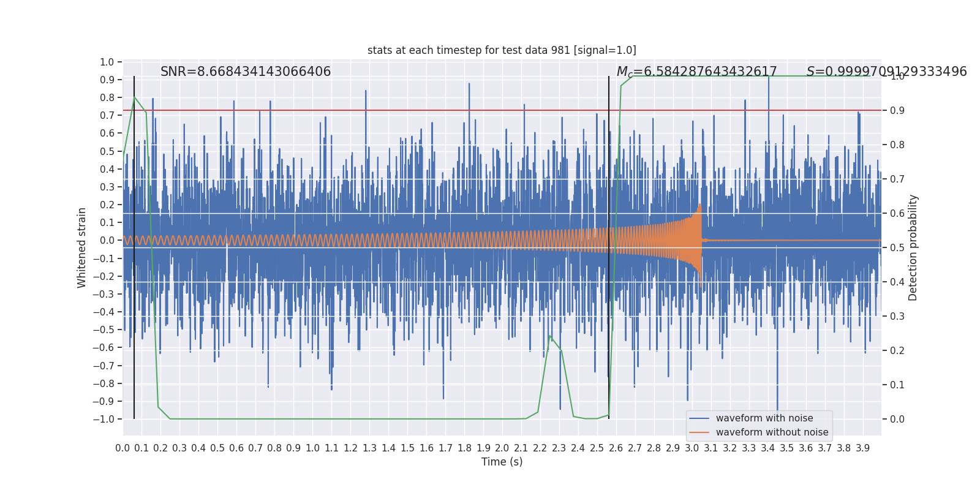Click Whitened strain tick label −0.2
This screenshot has width=980, height=490.
104,276
